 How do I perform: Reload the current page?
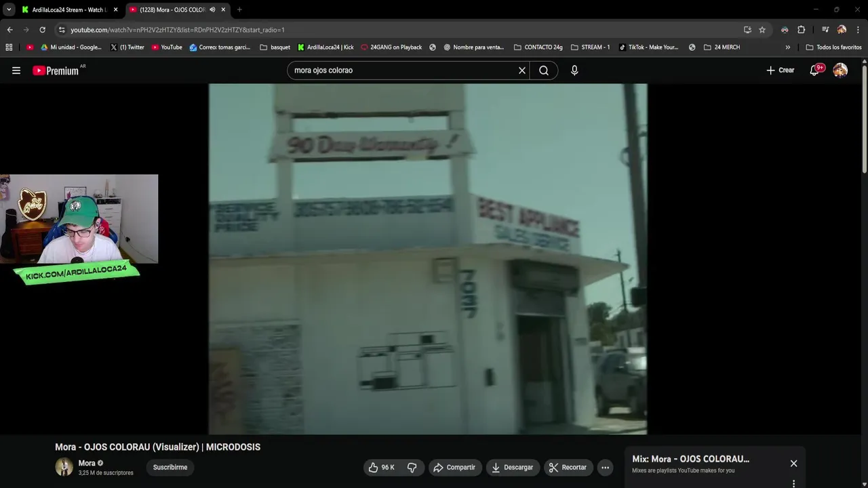point(42,30)
